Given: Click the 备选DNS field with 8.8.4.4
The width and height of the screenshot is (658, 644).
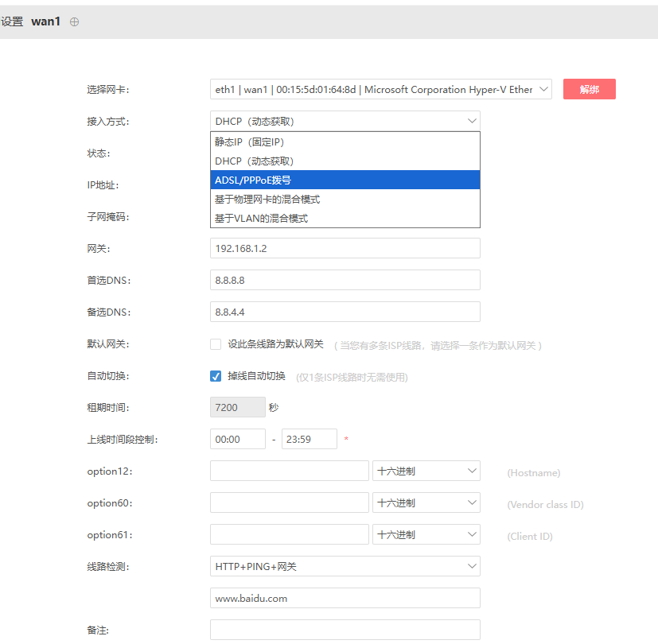Looking at the screenshot, I should tap(345, 312).
